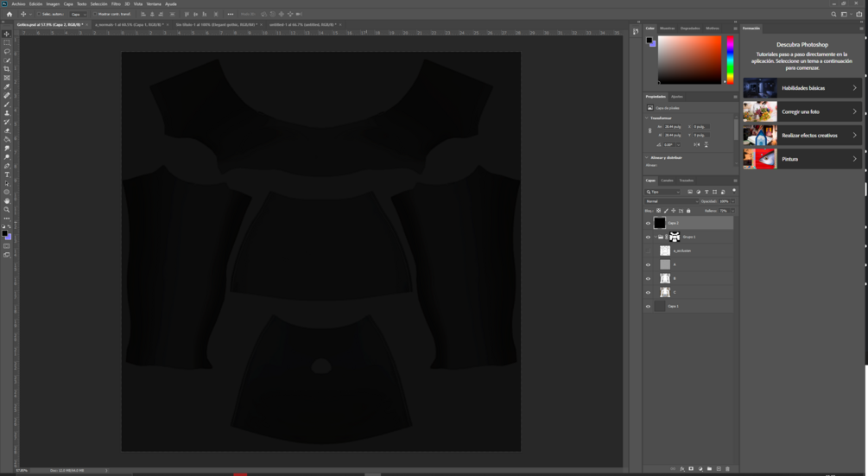Select the Move tool in the toolbox
The height and width of the screenshot is (476, 868).
pos(7,34)
